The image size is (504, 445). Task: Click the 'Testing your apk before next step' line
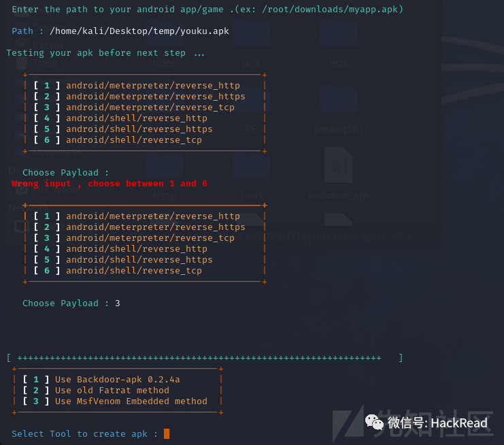tap(105, 52)
